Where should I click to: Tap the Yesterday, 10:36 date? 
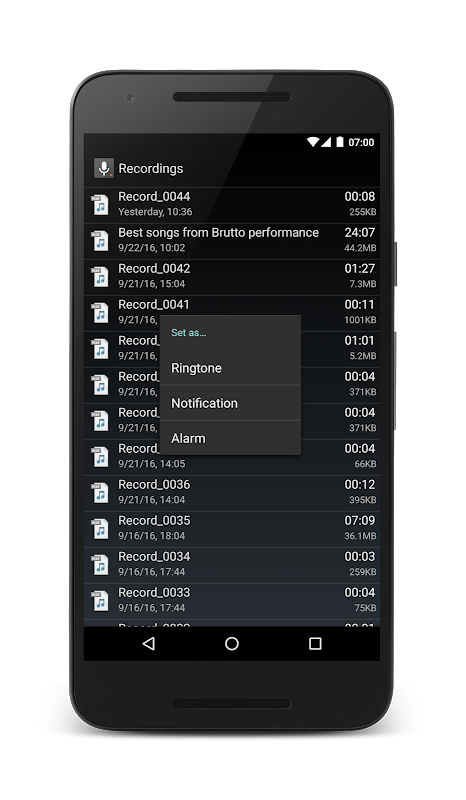(x=155, y=212)
